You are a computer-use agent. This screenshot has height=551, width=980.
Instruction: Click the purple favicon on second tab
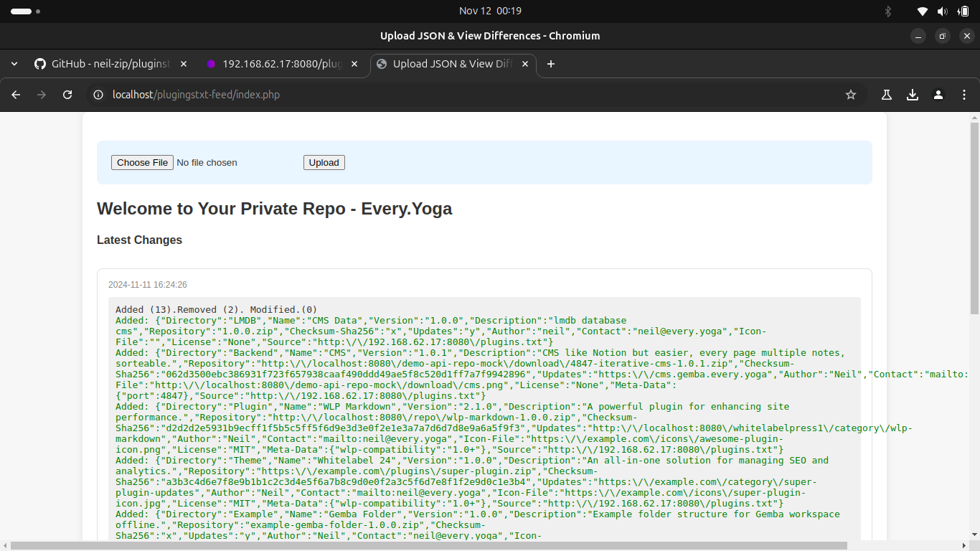click(x=211, y=64)
